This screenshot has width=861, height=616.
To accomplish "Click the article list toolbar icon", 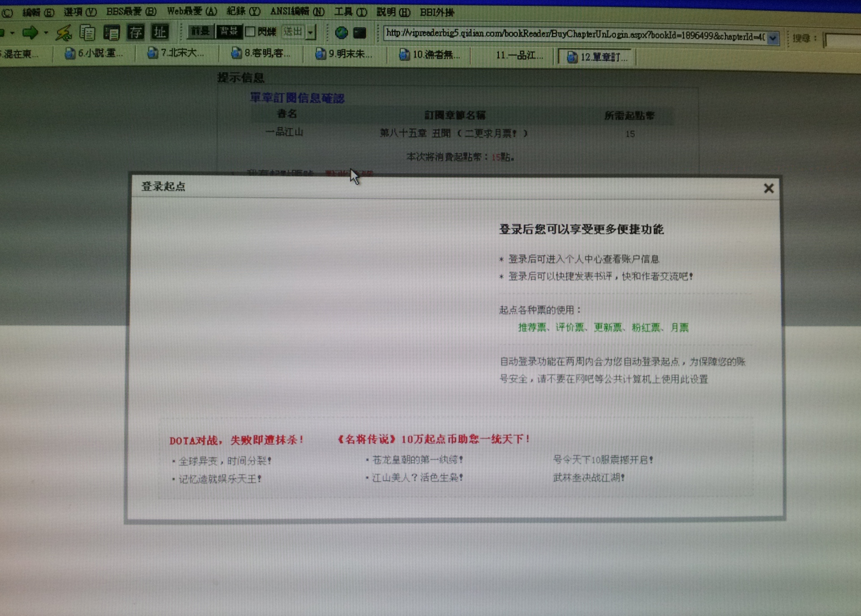I will click(111, 32).
